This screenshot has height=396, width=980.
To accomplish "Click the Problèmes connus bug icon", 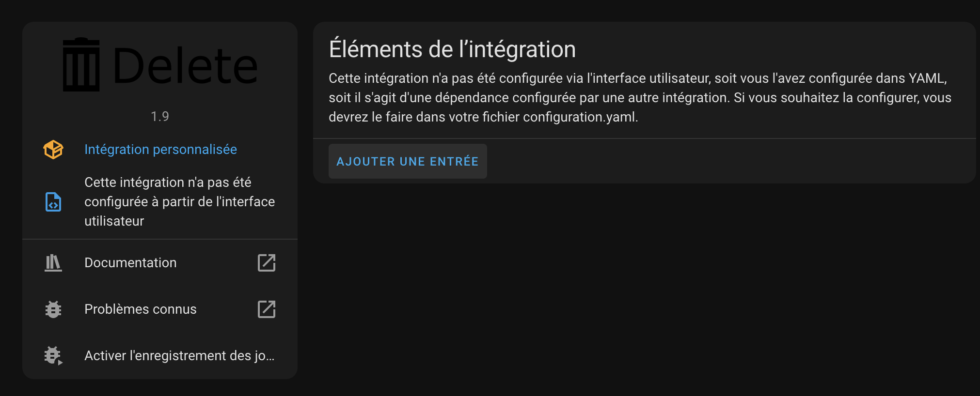I will pos(53,309).
